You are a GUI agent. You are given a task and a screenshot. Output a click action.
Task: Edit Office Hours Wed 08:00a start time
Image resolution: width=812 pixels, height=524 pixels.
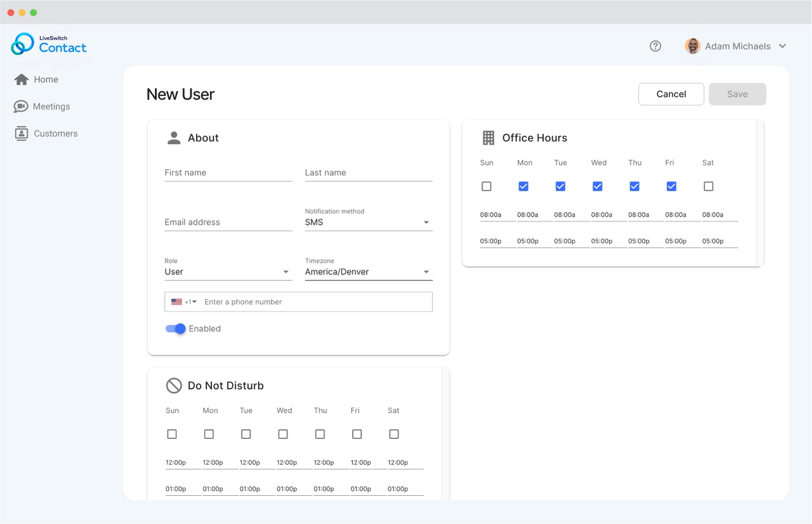608,215
